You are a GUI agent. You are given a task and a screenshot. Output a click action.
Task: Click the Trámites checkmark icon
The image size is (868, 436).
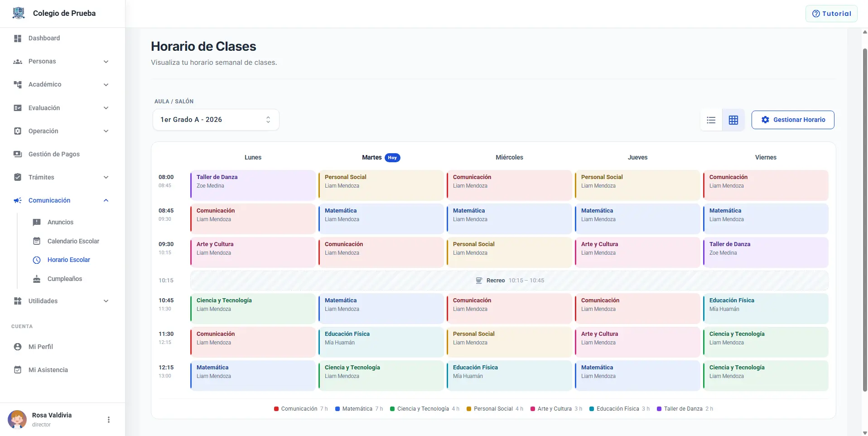18,177
